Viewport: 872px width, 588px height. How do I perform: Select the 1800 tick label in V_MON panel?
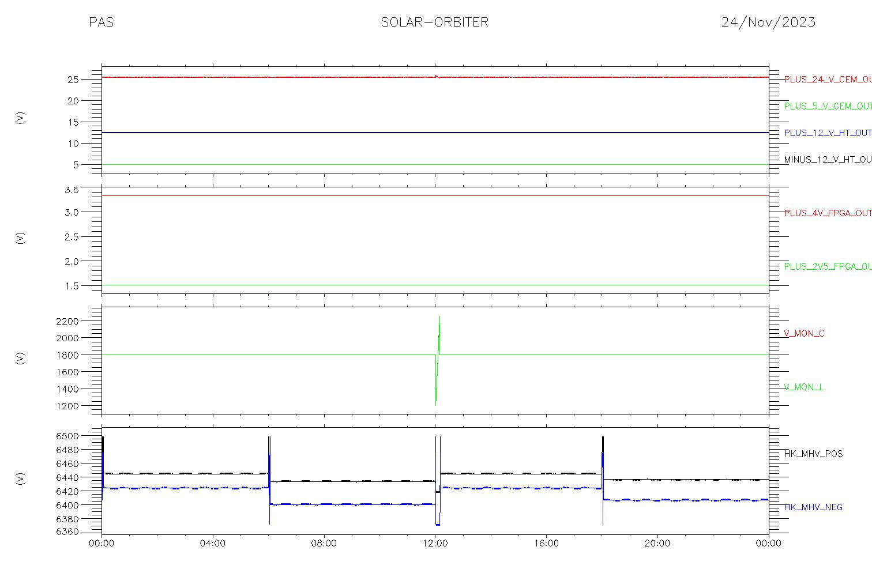67,355
